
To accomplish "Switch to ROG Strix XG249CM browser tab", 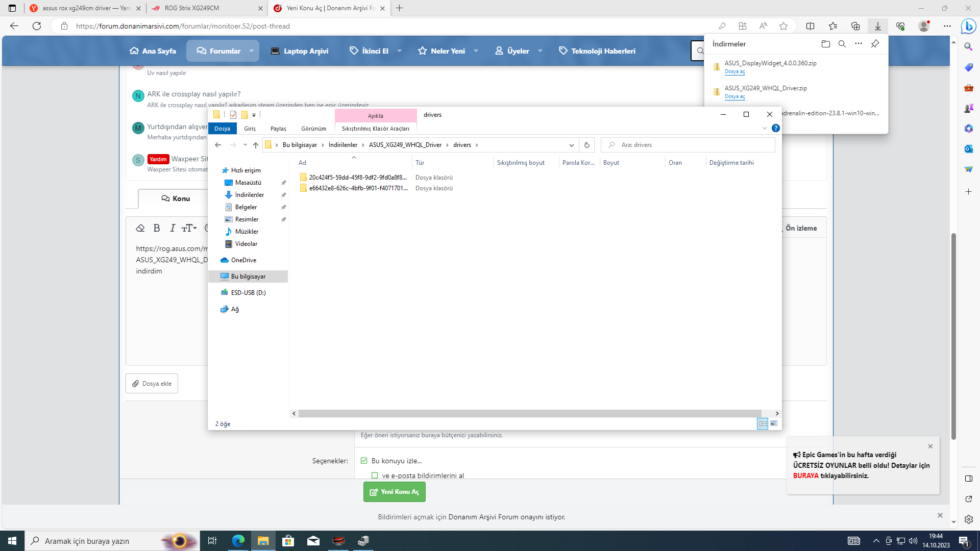I will tap(207, 8).
